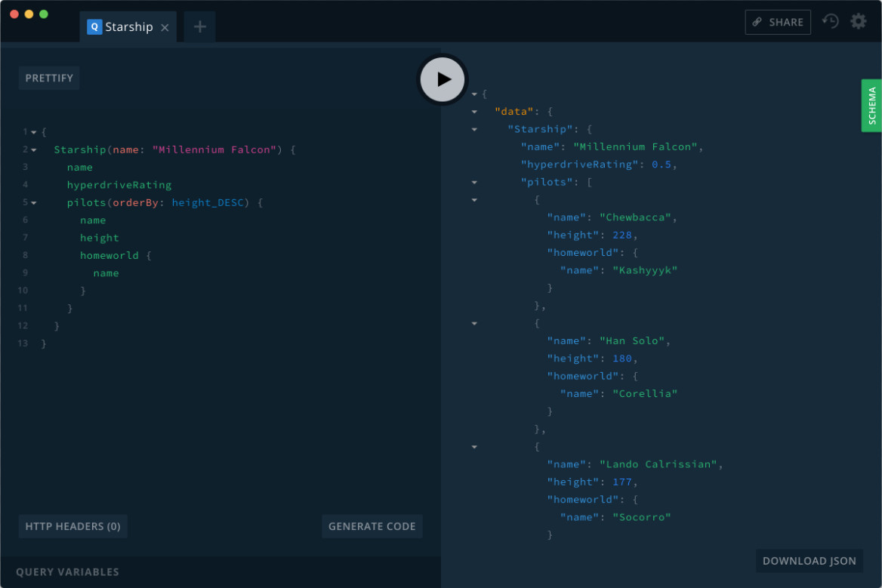Collapse the "data" response node
Viewport: 882px width, 588px height.
point(474,112)
